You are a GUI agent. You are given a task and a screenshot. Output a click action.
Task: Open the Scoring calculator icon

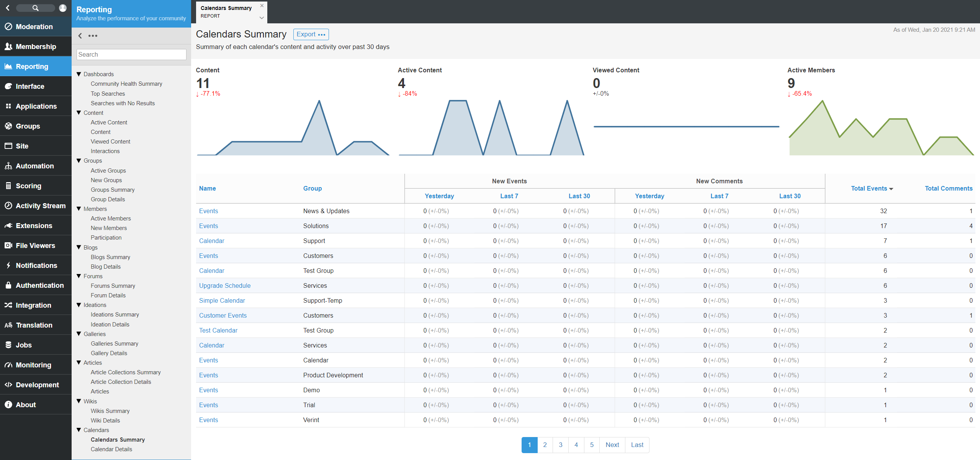tap(8, 186)
